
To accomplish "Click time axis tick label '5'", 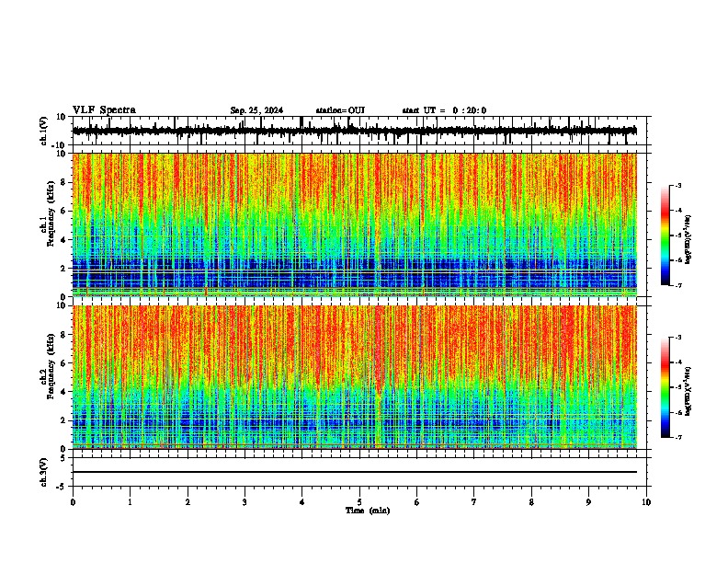I will point(359,502).
